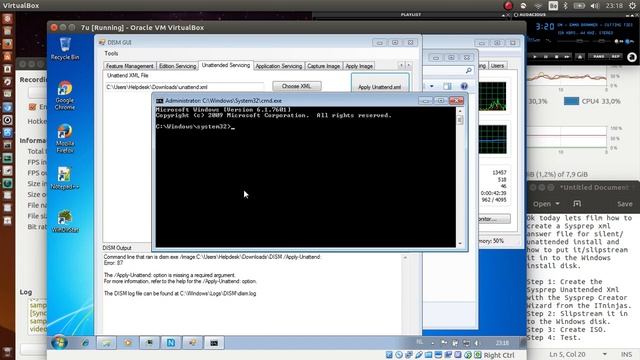Click the blue N icon in the Windows taskbar
640x360 pixels.
tap(171, 343)
